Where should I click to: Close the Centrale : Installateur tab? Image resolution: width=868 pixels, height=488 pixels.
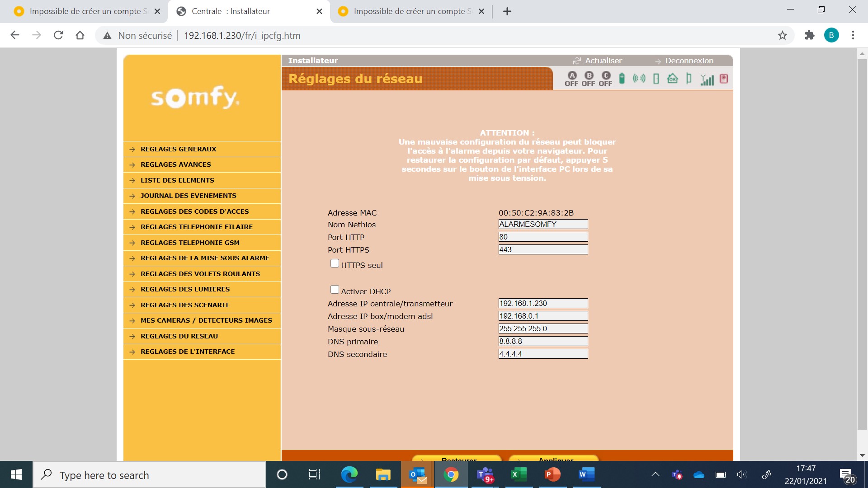pyautogui.click(x=319, y=11)
